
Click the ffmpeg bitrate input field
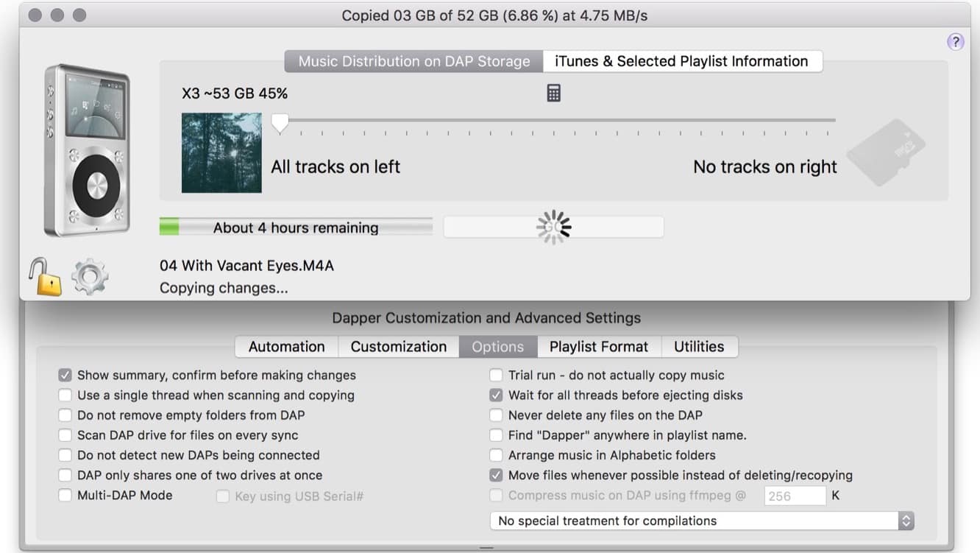coord(795,496)
